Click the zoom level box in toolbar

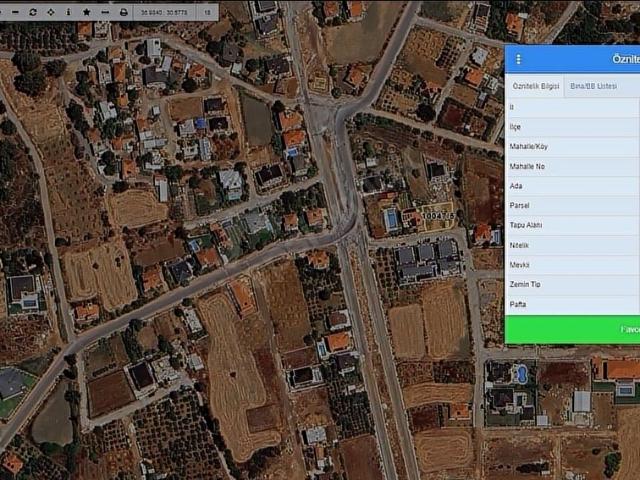208,12
